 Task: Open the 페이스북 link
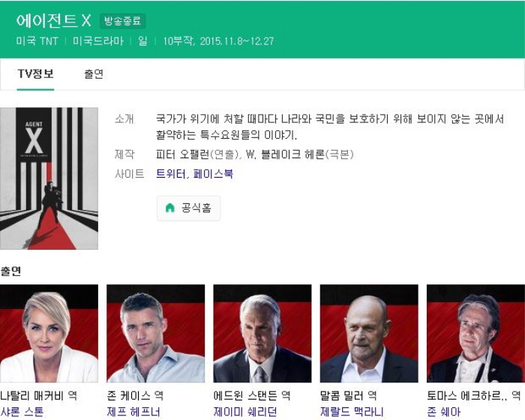pyautogui.click(x=213, y=174)
